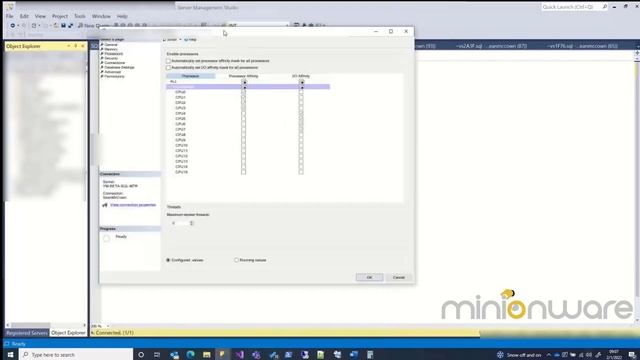Open the View menu
The height and width of the screenshot is (360, 640).
click(x=40, y=16)
